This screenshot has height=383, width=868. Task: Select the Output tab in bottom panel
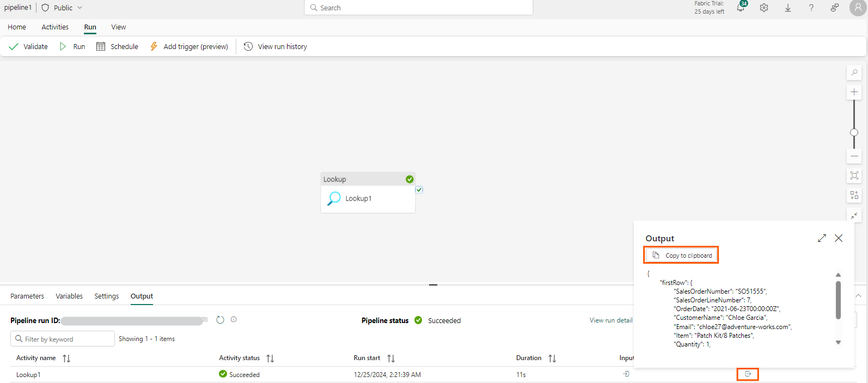142,296
